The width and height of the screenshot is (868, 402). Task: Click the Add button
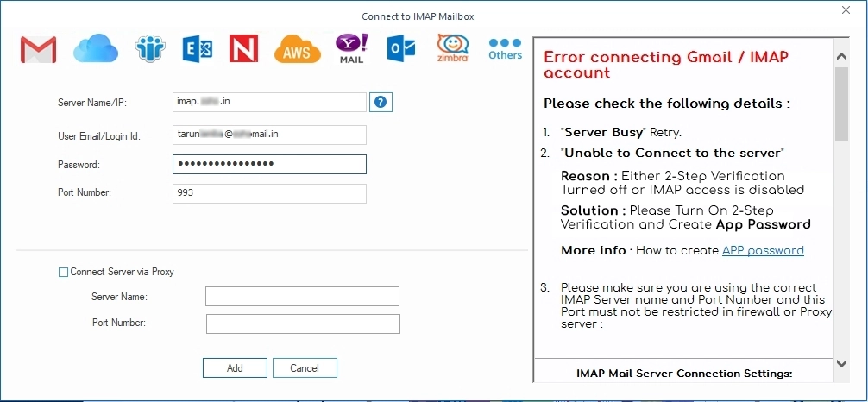click(235, 368)
